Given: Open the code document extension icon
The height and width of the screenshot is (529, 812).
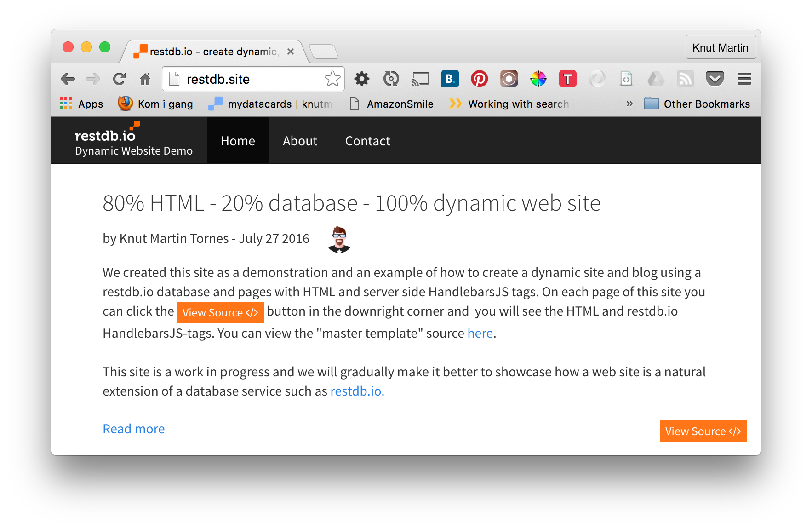Looking at the screenshot, I should tap(626, 79).
